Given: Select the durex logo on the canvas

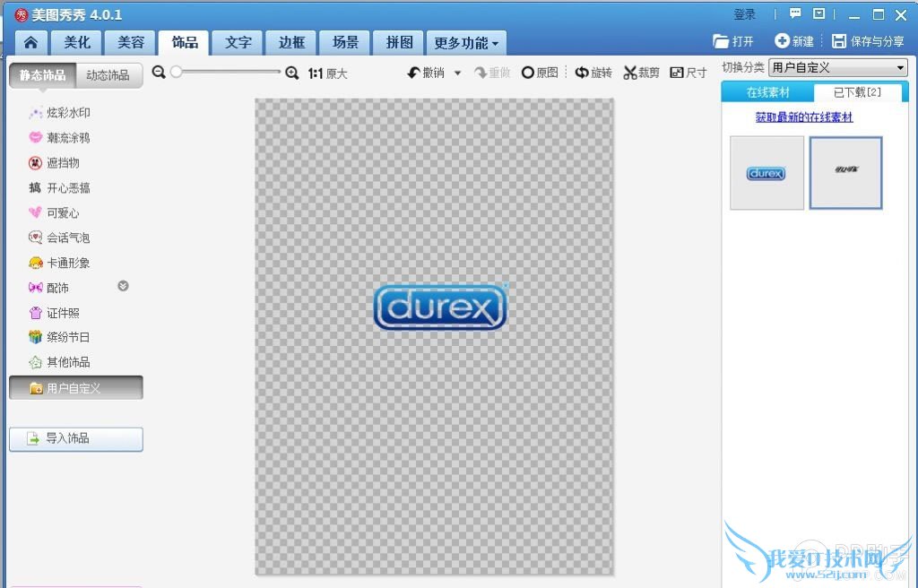Looking at the screenshot, I should click(439, 307).
